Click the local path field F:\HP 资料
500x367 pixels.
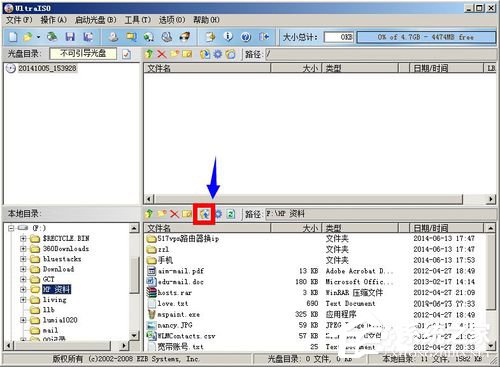pyautogui.click(x=380, y=214)
